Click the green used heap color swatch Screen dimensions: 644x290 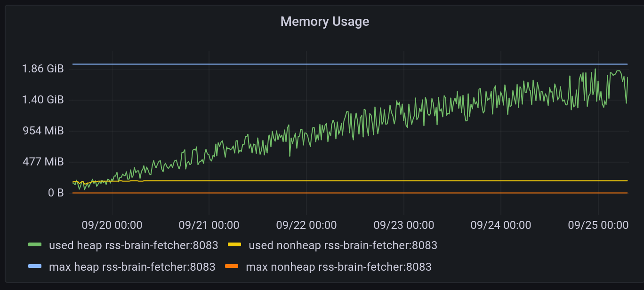click(35, 245)
